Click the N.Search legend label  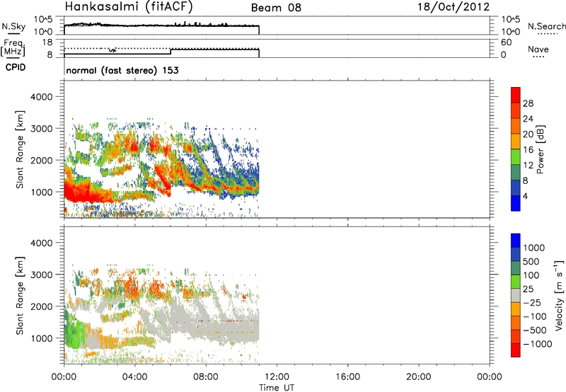click(x=546, y=26)
